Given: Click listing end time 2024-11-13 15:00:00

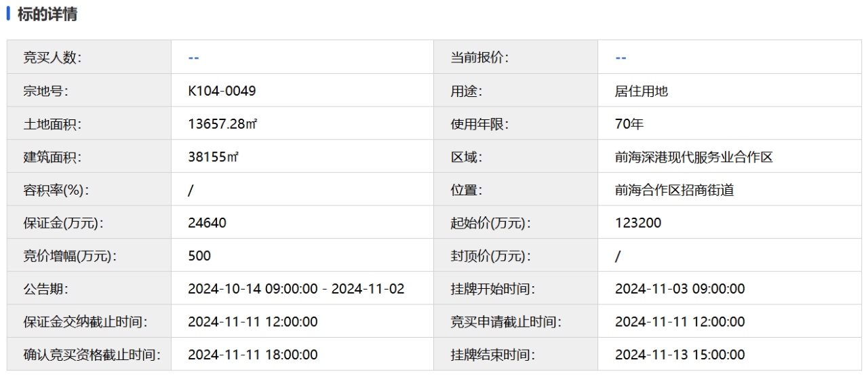Looking at the screenshot, I should (x=679, y=355).
